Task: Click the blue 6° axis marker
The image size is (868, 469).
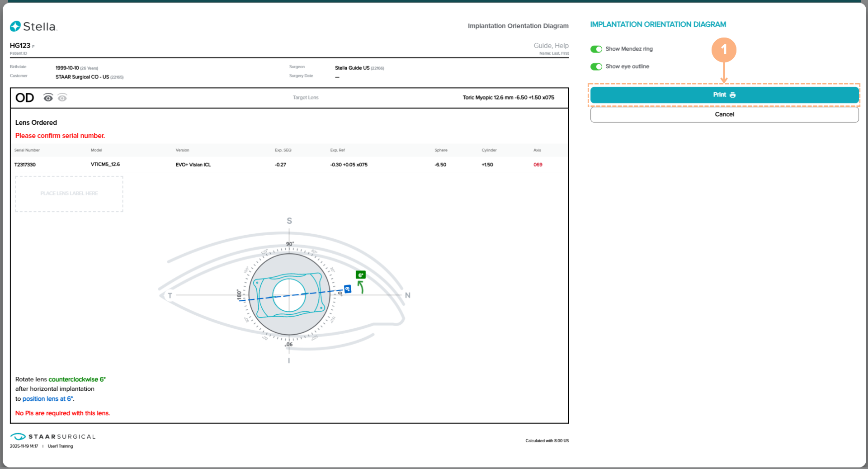Action: (x=348, y=289)
